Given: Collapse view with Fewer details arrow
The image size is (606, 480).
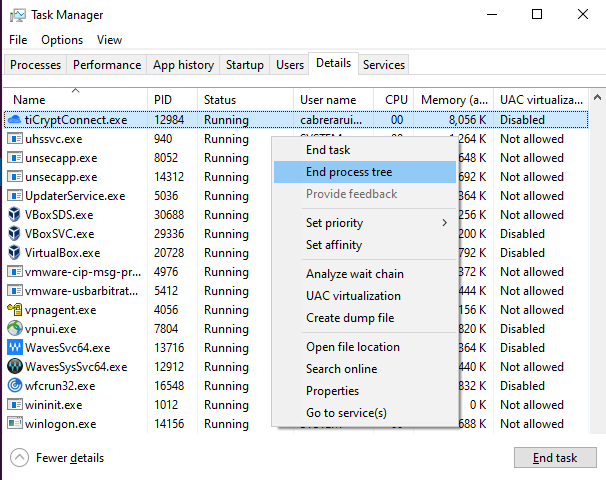Looking at the screenshot, I should point(20,458).
